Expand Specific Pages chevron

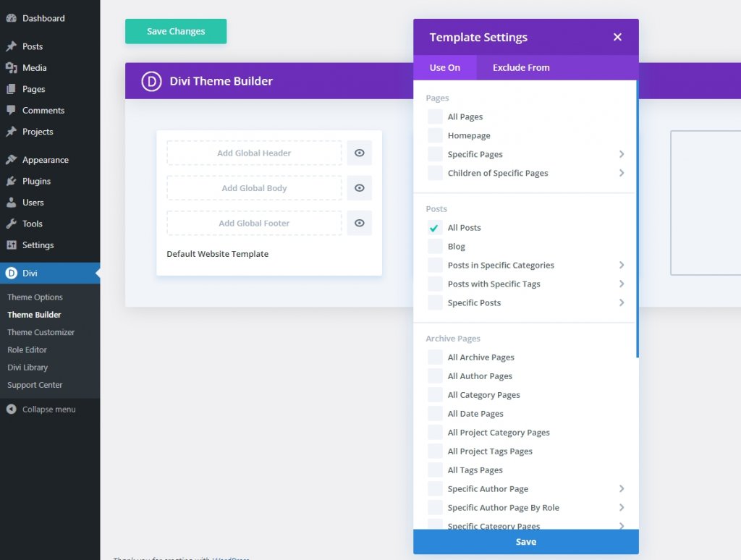[622, 154]
